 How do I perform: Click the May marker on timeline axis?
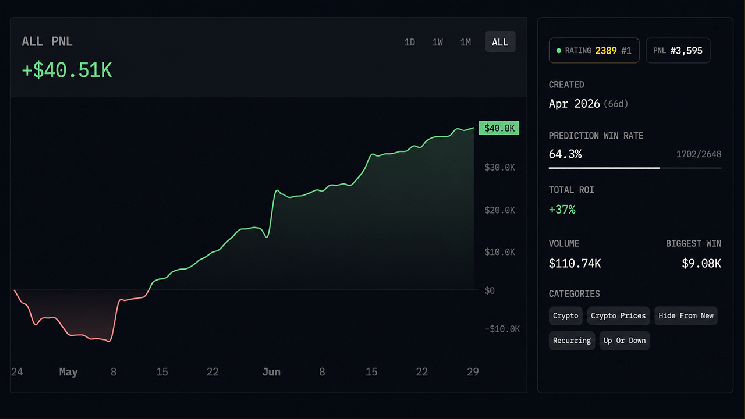coord(68,372)
